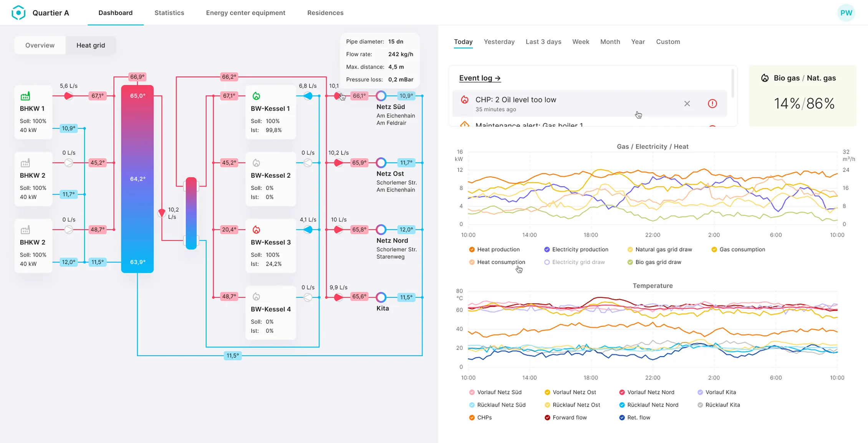Screen dimensions: 868x443
Task: Click the green flame icon on BW-Kessel 1
Action: click(257, 95)
